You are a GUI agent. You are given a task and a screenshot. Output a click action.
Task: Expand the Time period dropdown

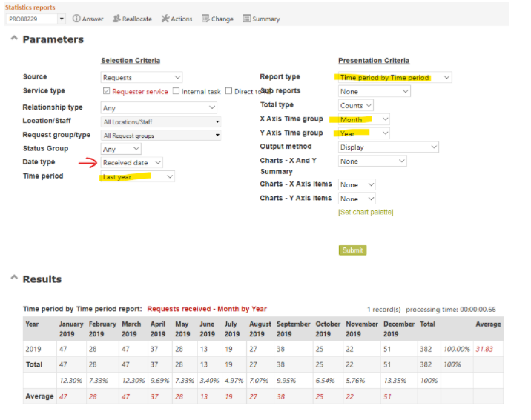(138, 177)
